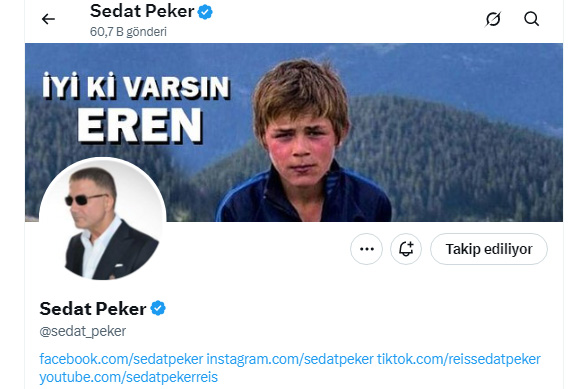Open the circular profile avatar photo

click(103, 219)
